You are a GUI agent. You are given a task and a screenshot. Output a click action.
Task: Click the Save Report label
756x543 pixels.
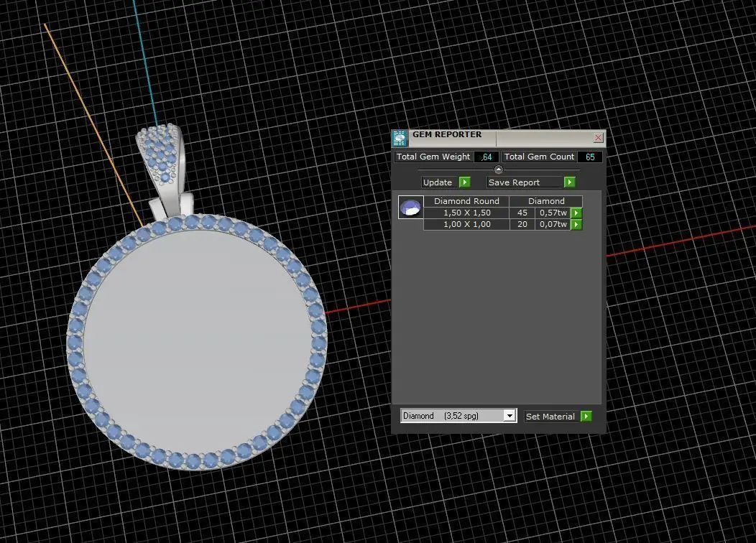[514, 182]
